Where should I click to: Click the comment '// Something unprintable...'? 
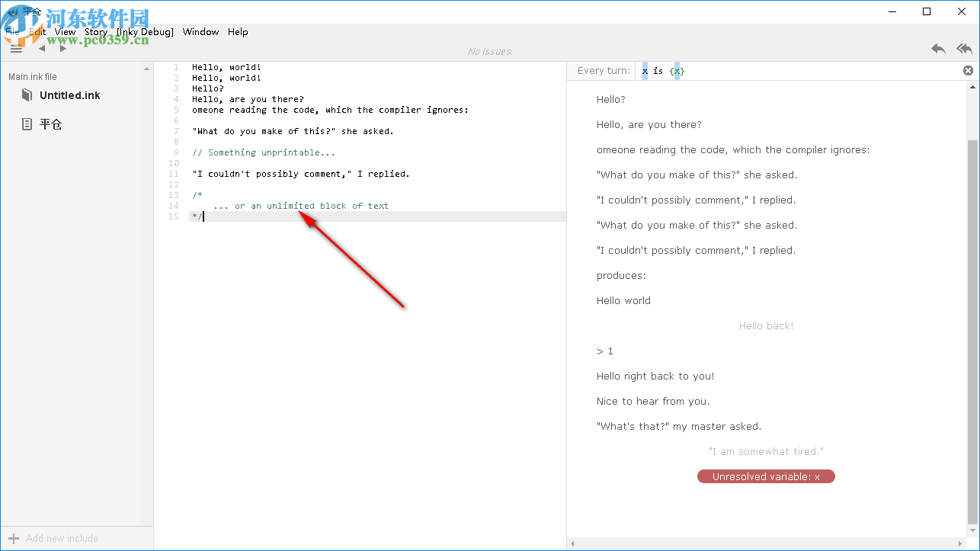(x=264, y=152)
